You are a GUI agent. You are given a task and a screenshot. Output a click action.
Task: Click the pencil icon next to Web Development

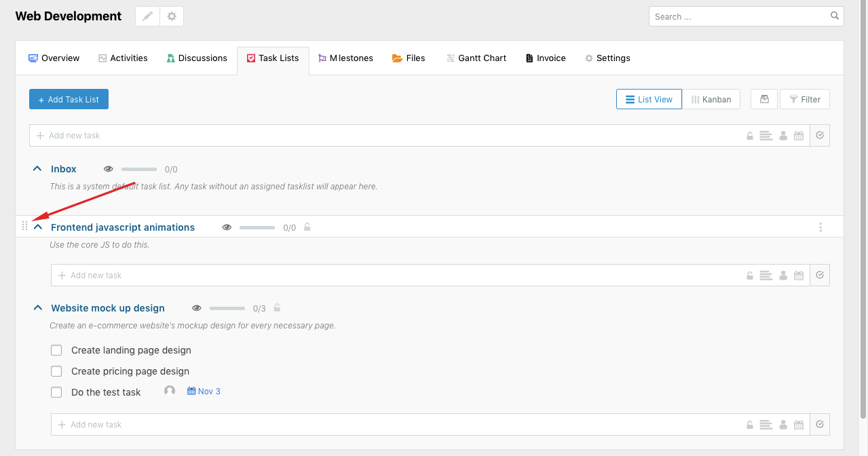point(147,16)
